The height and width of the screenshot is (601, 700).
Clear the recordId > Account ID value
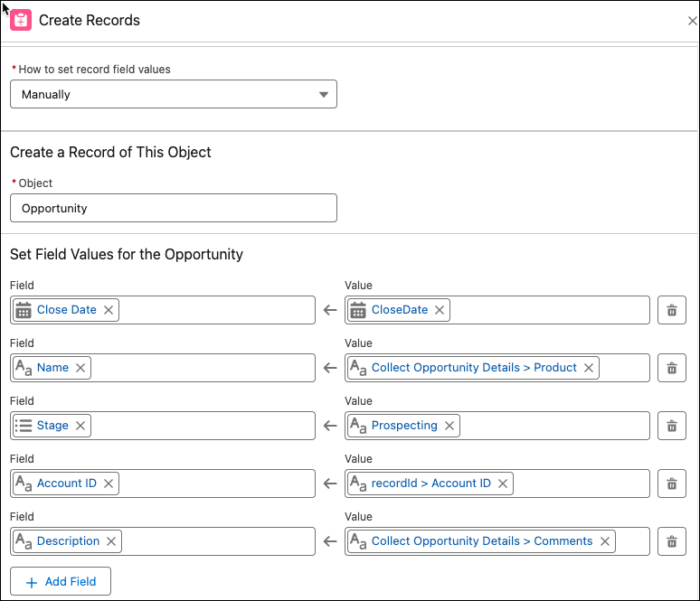click(x=503, y=484)
